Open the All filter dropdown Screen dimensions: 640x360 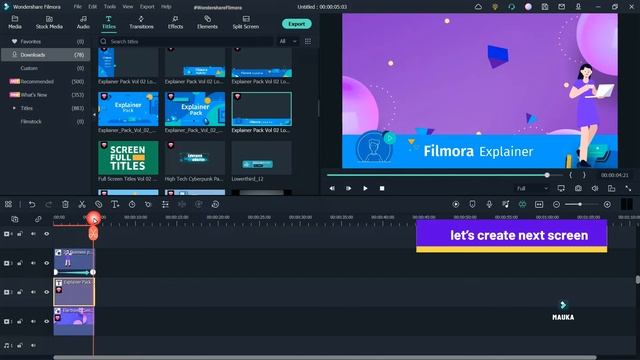click(288, 41)
